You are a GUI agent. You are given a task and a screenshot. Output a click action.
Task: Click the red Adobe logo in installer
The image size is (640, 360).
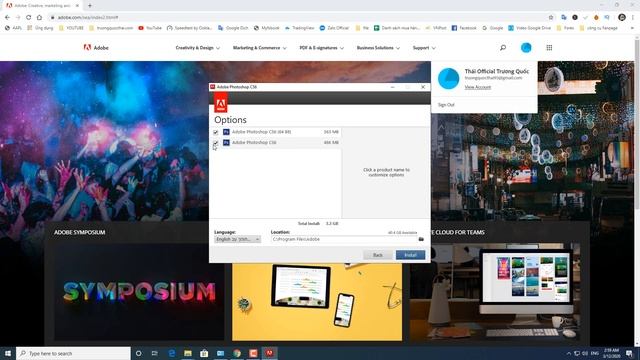(221, 103)
